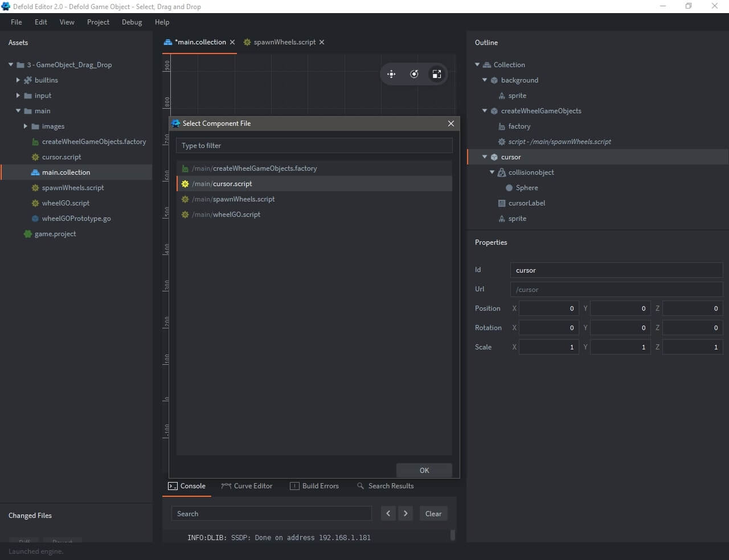Image resolution: width=729 pixels, height=560 pixels.
Task: Expand the input folder
Action: 18,96
